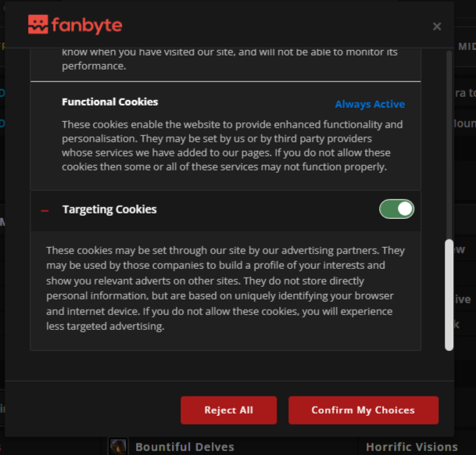Close the cookie preferences dialog with X
This screenshot has width=476, height=455.
tap(437, 27)
